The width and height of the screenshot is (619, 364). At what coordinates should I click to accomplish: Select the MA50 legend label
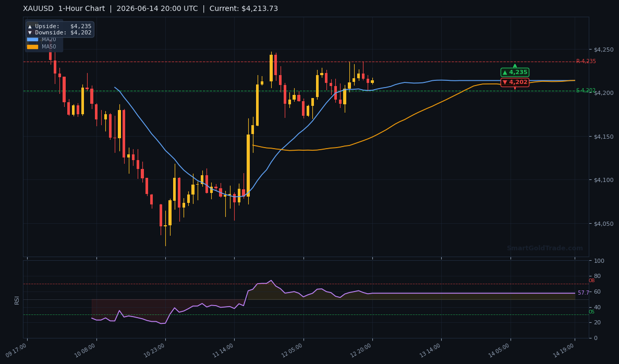tap(49, 46)
